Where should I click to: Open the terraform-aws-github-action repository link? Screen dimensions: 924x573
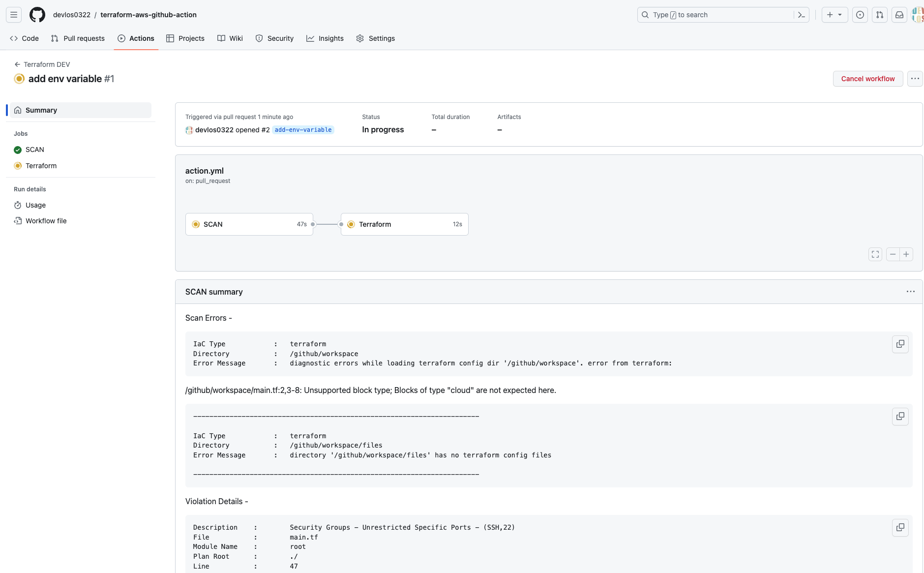click(x=149, y=15)
